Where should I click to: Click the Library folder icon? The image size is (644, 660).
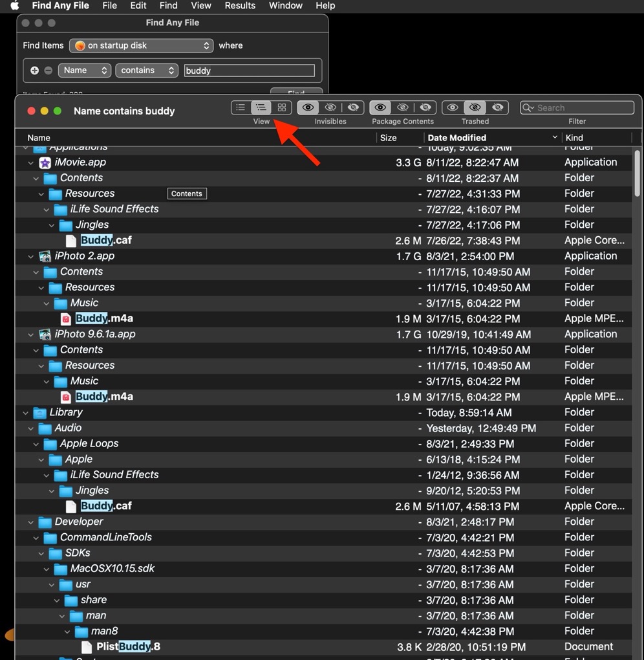coord(40,413)
